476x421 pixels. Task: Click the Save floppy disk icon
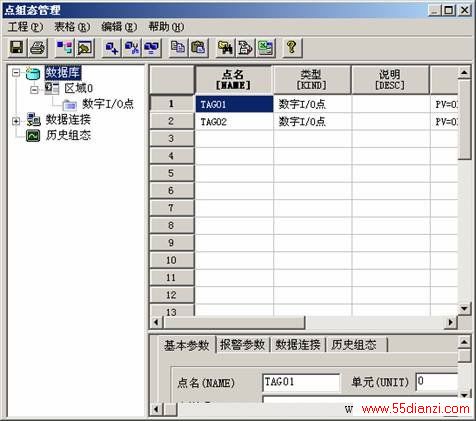(x=17, y=48)
